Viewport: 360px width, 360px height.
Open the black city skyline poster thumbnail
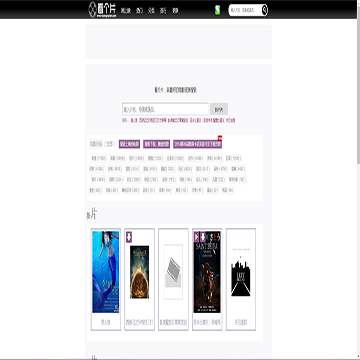(241, 272)
